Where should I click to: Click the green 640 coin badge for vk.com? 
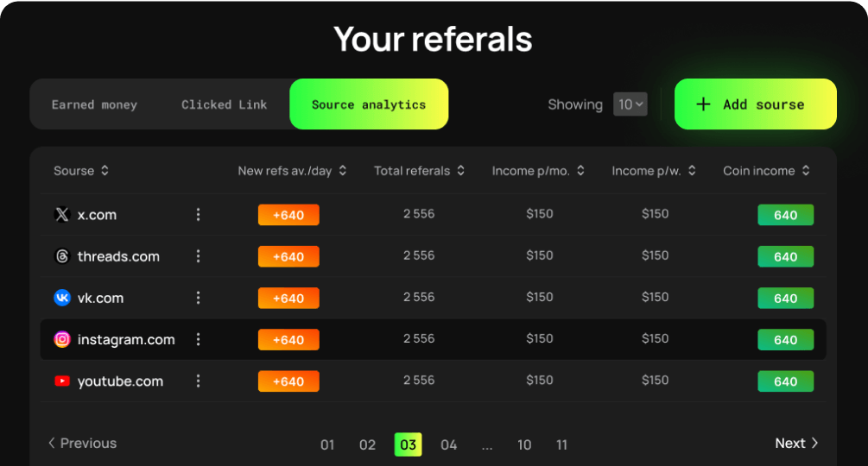click(x=785, y=299)
